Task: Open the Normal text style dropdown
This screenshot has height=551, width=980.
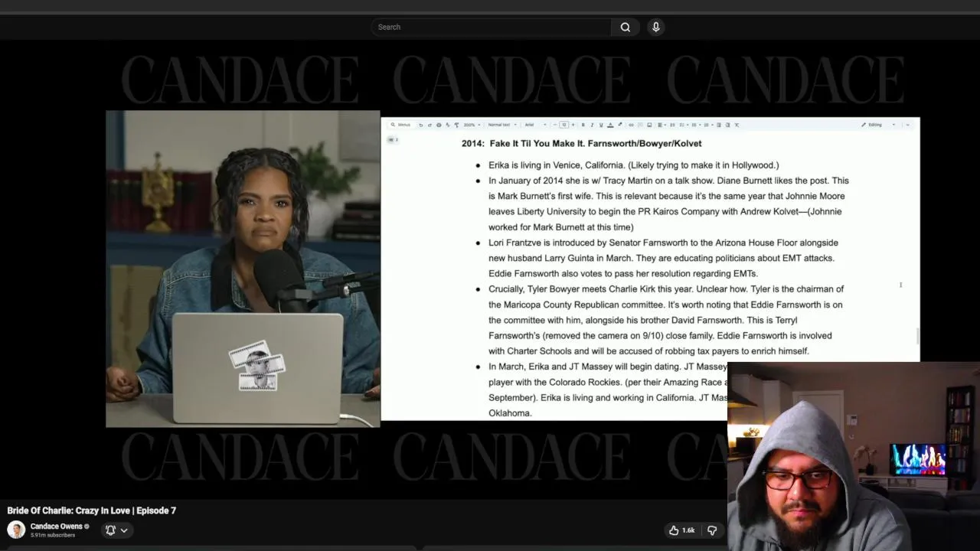Action: [502, 125]
